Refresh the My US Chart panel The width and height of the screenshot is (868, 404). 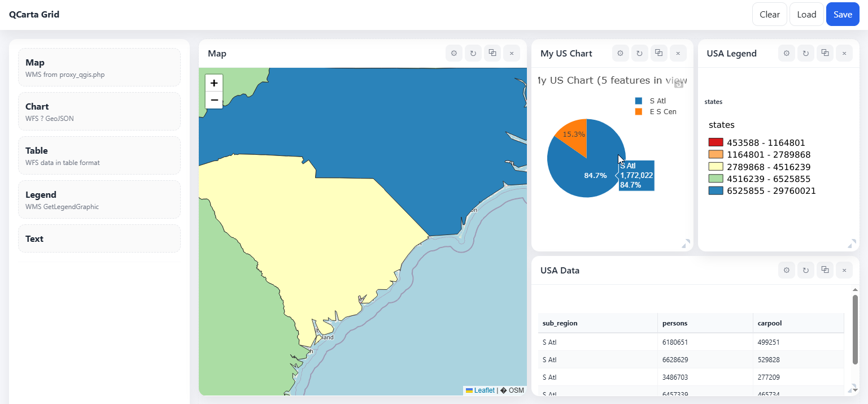click(x=639, y=53)
